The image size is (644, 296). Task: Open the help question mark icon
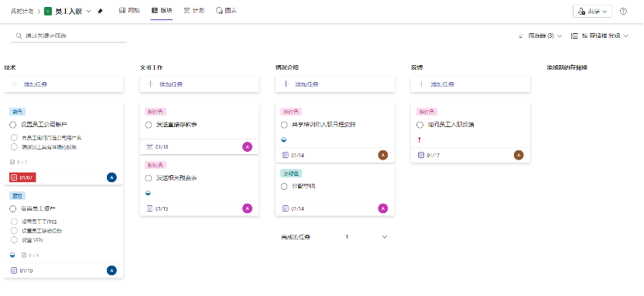623,12
